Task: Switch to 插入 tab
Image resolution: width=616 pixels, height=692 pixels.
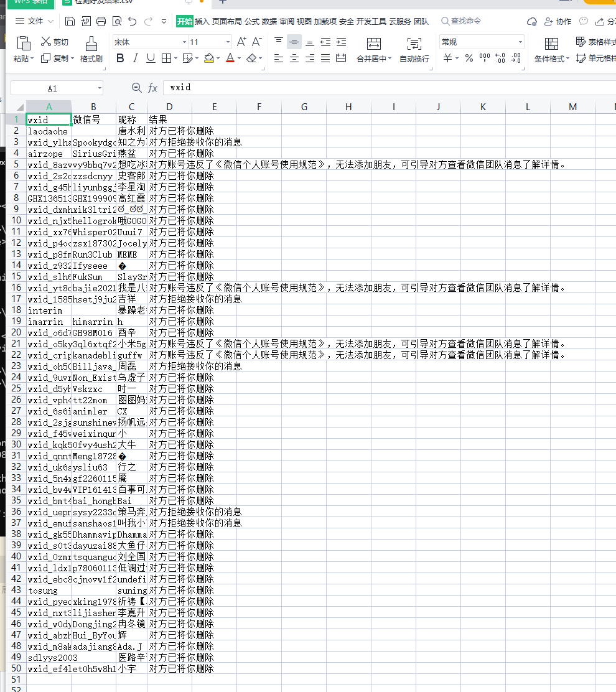Action: (202, 21)
